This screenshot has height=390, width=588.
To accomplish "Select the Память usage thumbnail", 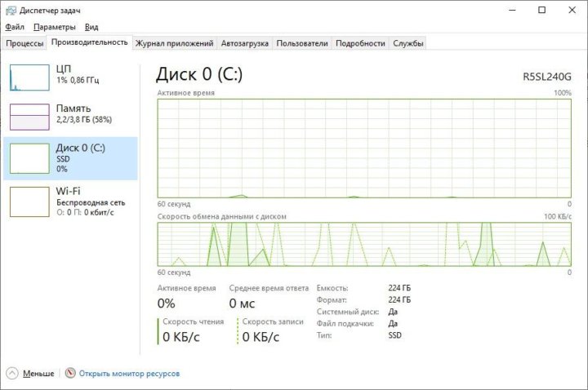I will tap(29, 117).
